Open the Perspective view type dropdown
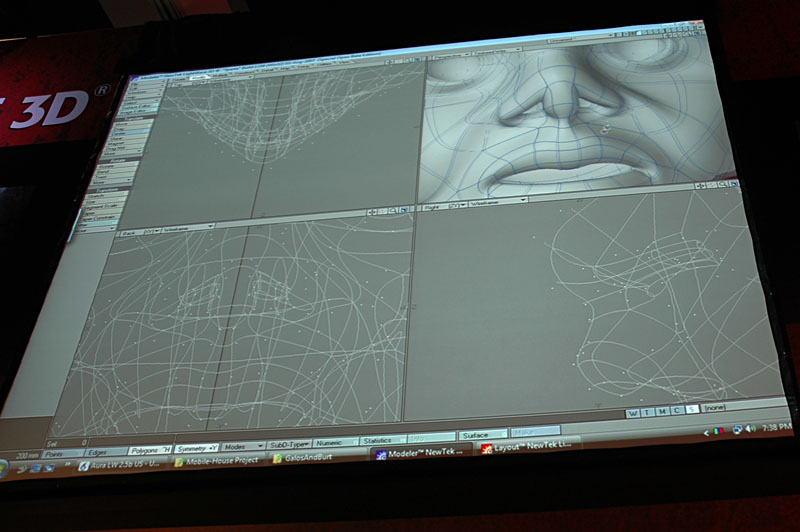The image size is (800, 532). 452,55
